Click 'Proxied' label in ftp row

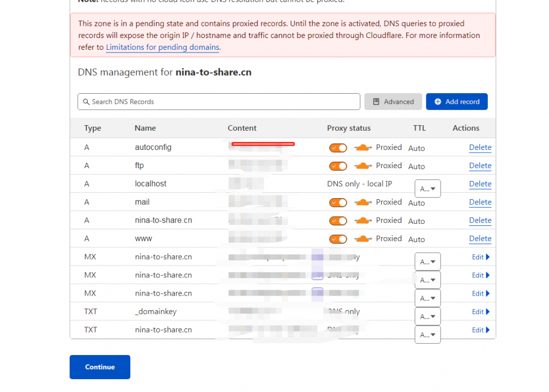click(x=389, y=165)
